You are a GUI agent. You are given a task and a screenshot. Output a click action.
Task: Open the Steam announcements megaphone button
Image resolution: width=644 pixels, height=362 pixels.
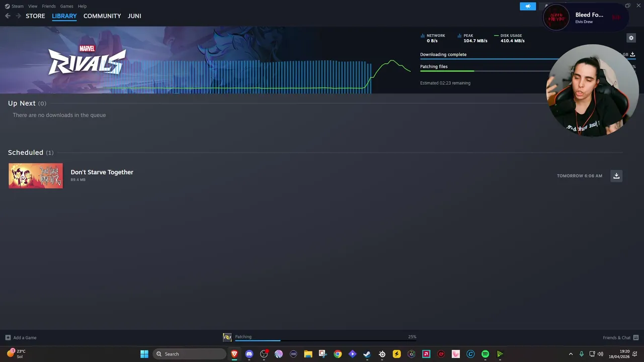click(x=528, y=6)
